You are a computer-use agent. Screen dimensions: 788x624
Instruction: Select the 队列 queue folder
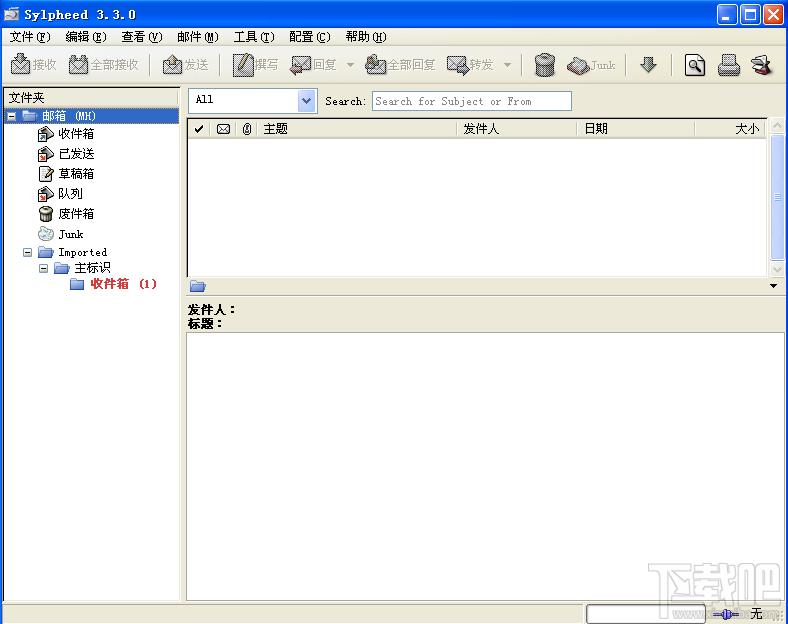pos(70,193)
